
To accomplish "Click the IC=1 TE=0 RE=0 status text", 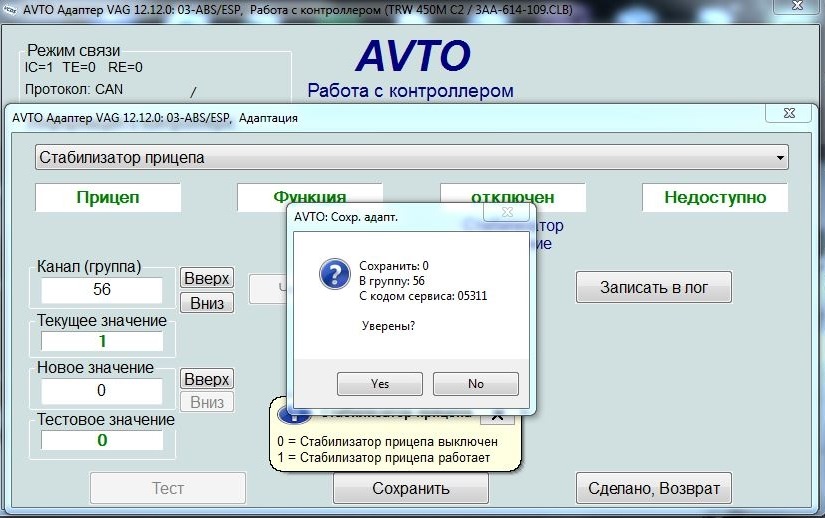I will click(x=84, y=67).
